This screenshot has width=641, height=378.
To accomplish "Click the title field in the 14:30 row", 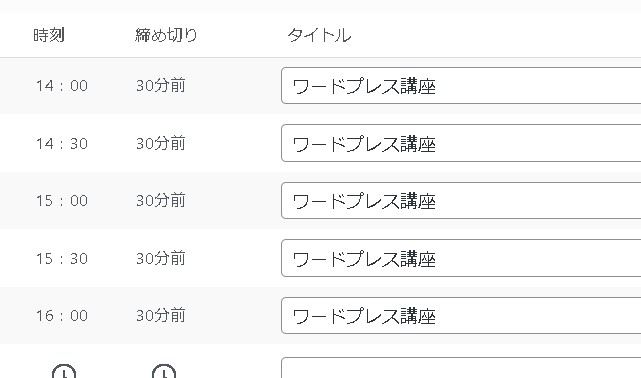I will tap(461, 143).
